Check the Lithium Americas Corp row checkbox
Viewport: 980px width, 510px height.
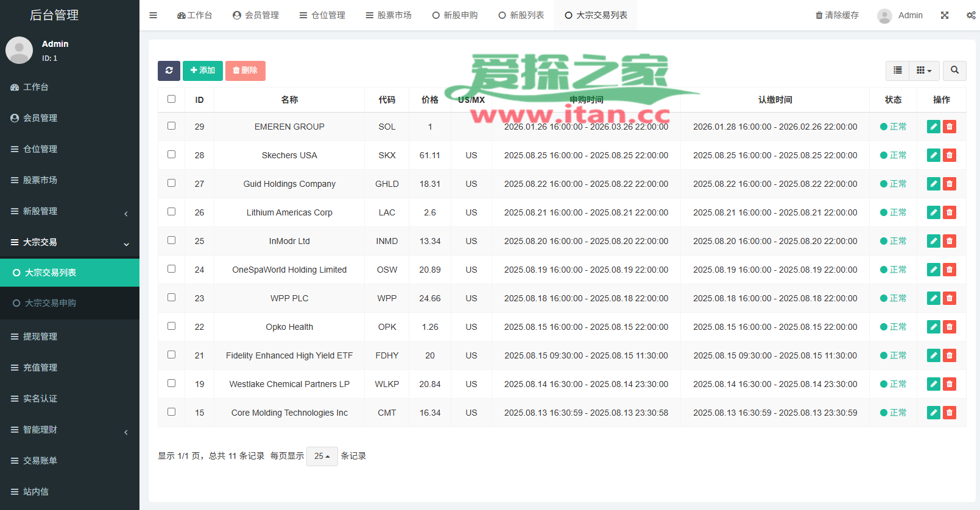[172, 212]
